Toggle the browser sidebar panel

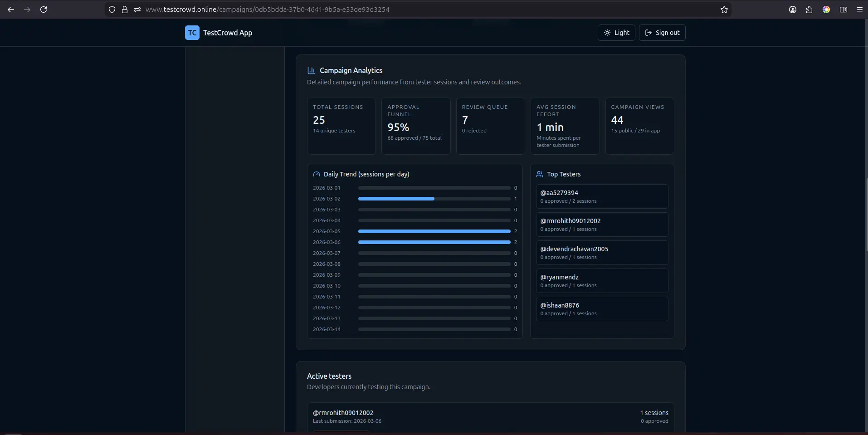(843, 10)
